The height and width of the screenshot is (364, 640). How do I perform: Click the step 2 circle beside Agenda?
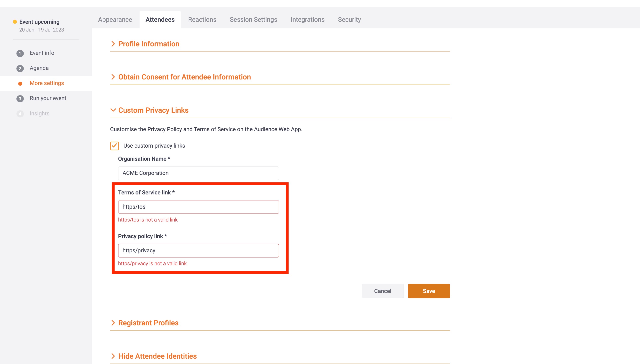coord(20,68)
